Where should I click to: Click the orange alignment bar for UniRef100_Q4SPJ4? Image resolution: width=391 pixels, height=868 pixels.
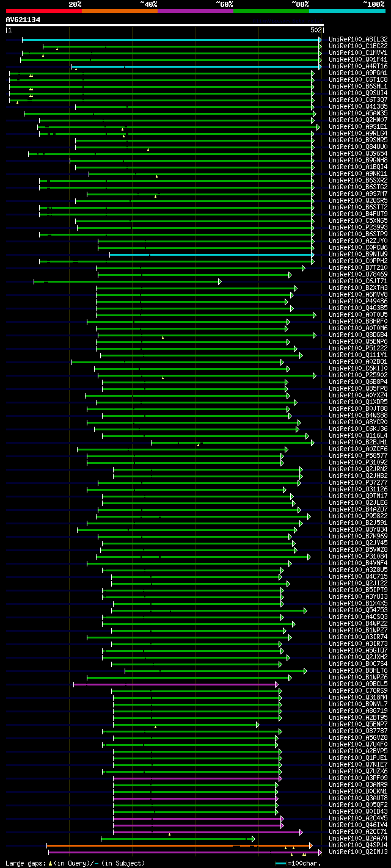180,845
